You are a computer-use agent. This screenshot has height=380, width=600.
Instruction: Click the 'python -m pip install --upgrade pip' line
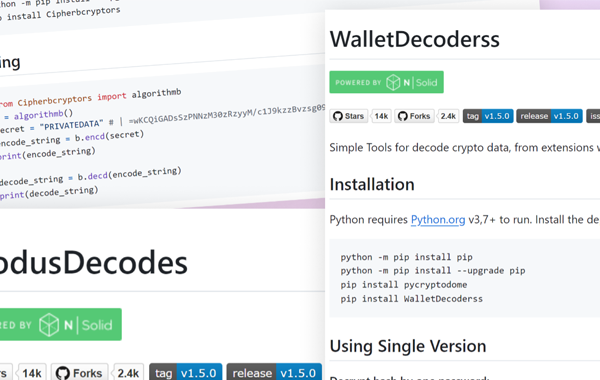433,271
